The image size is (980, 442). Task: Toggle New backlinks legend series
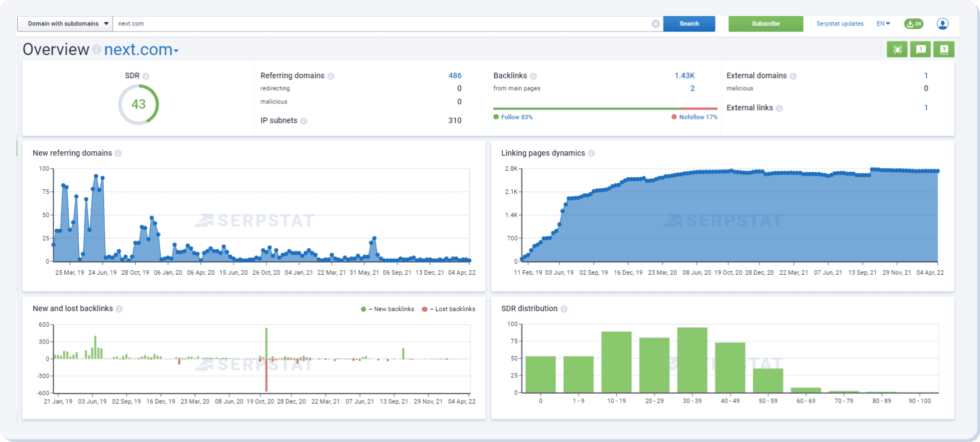point(387,309)
